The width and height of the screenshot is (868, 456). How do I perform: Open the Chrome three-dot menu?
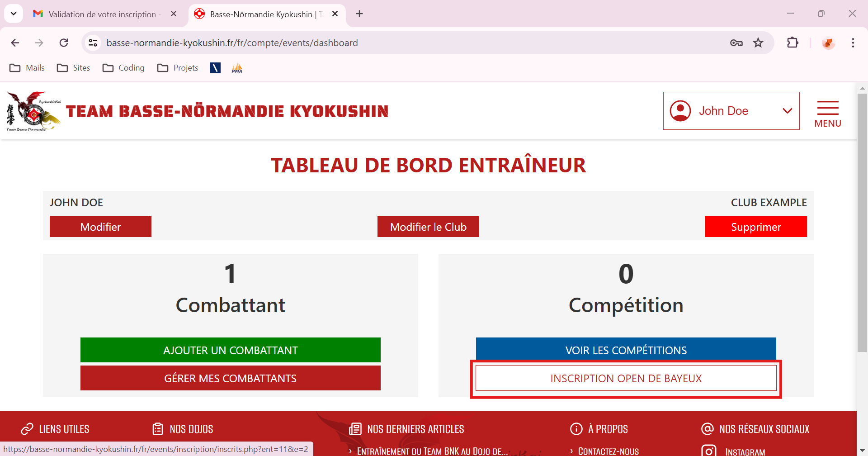[853, 43]
